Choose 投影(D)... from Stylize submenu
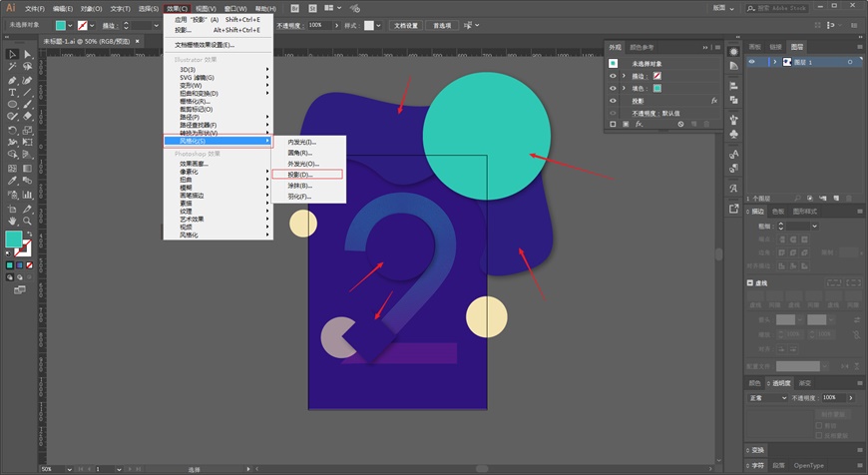This screenshot has width=868, height=475. (x=307, y=175)
